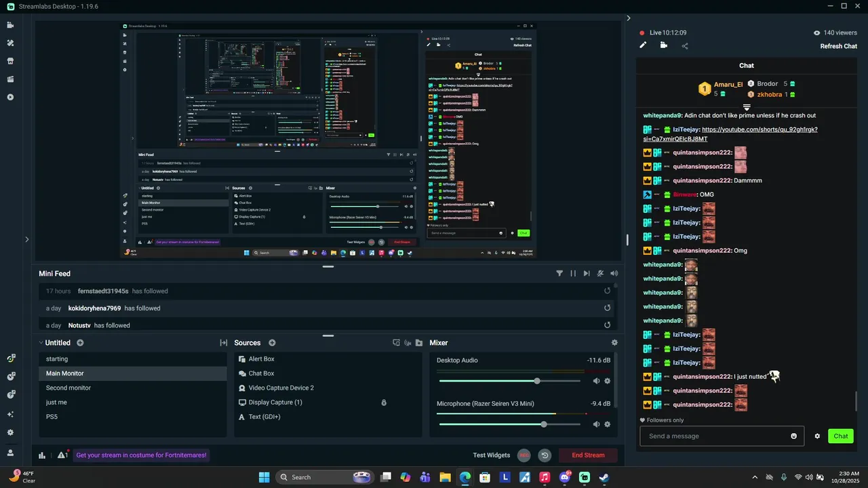868x488 pixels.
Task: View the notifications warning icon
Action: click(x=62, y=455)
